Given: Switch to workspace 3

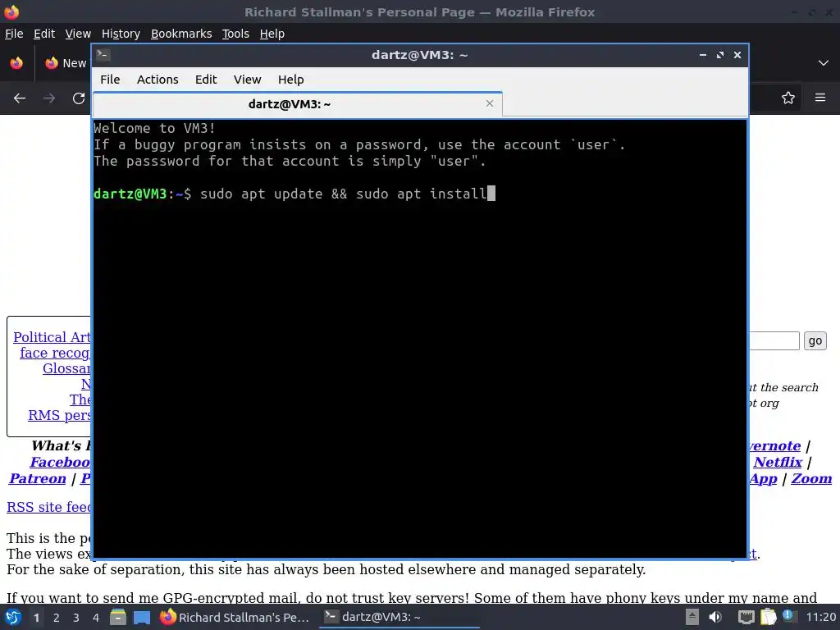Looking at the screenshot, I should (76, 618).
